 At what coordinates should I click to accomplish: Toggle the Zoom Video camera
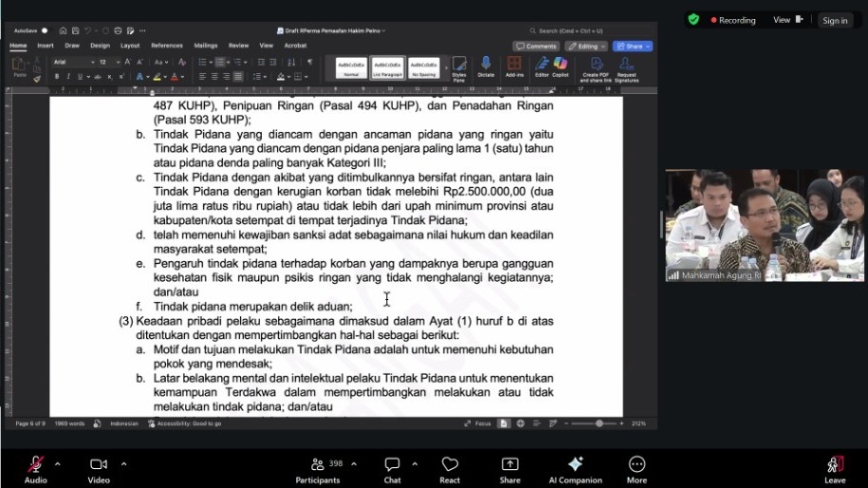99,464
